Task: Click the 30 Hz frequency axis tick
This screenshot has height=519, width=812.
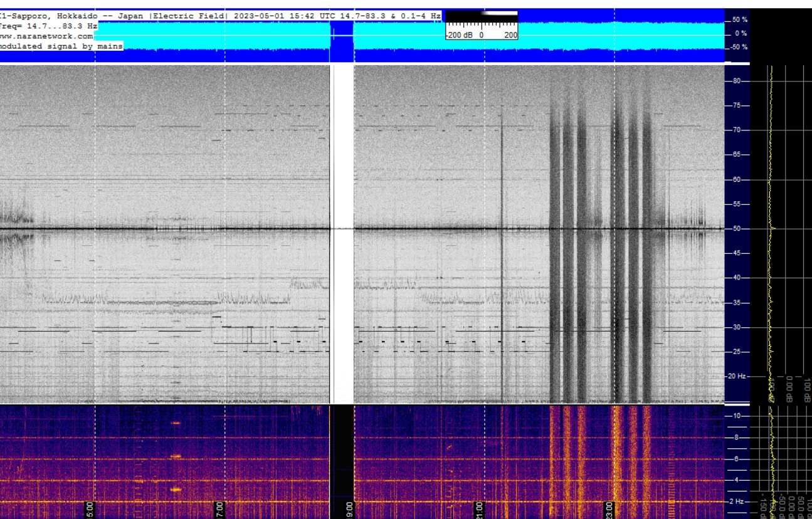Action: [x=737, y=328]
